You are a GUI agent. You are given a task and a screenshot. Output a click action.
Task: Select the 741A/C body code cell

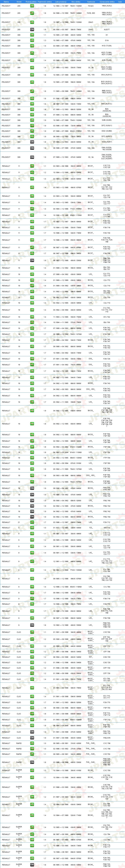coord(91,6)
